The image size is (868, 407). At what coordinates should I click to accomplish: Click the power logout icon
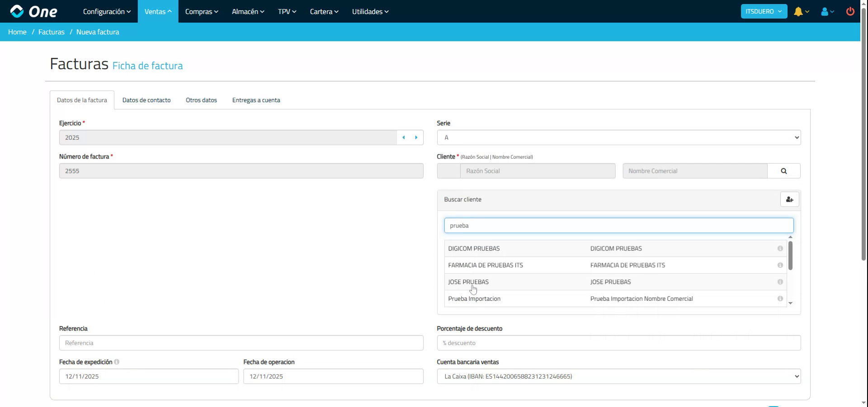tap(850, 11)
